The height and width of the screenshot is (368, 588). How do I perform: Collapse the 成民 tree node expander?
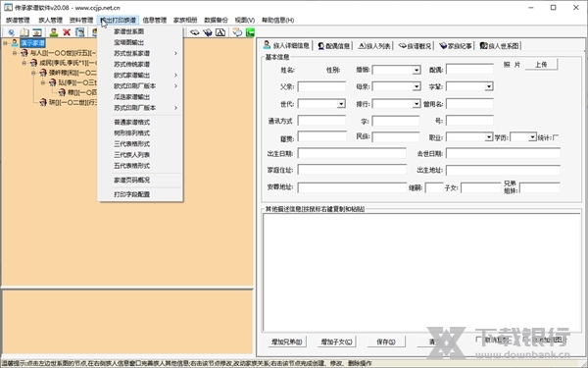(24, 63)
